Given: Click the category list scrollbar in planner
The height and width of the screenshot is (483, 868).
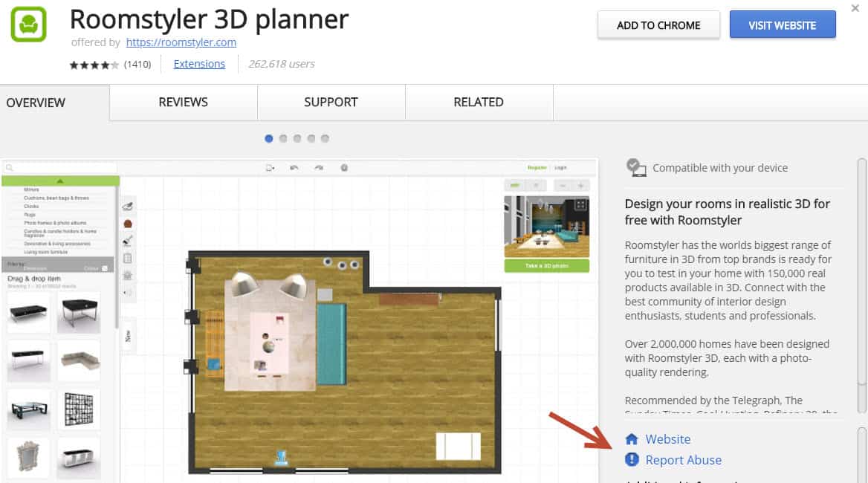Looking at the screenshot, I should (117, 257).
